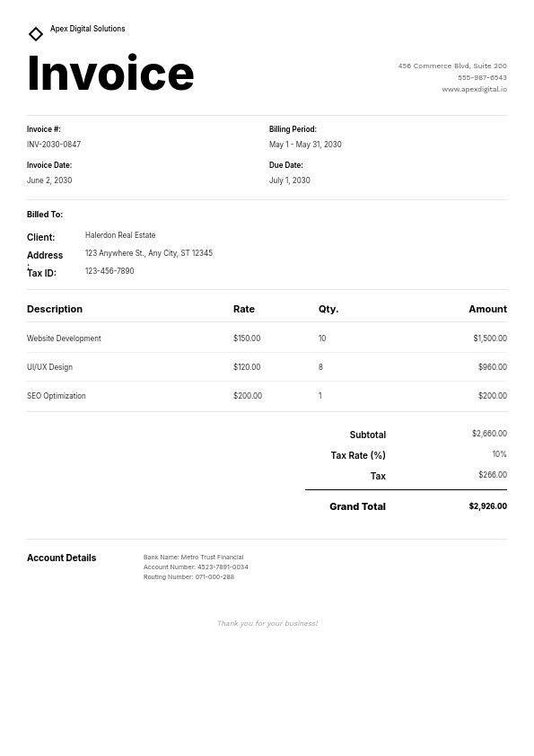Image resolution: width=534 pixels, height=756 pixels.
Task: Select billing period 'May 1 - May 31, 2030'
Action: coord(305,145)
